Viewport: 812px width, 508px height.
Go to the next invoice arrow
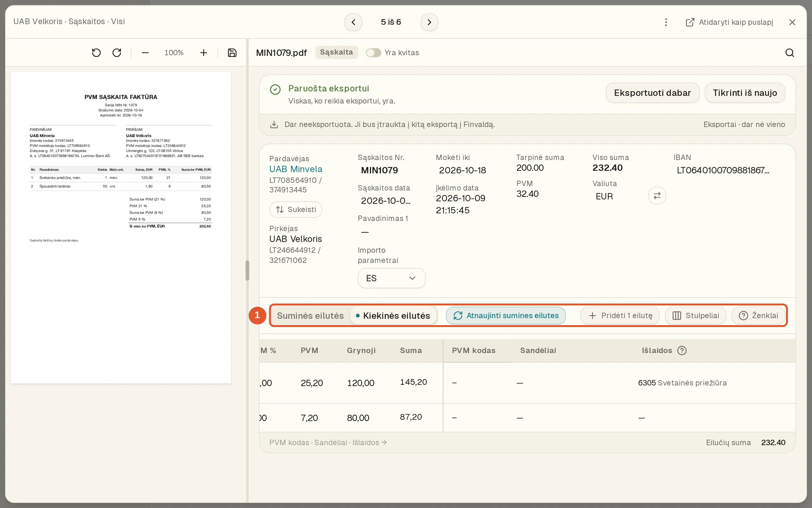(x=429, y=22)
